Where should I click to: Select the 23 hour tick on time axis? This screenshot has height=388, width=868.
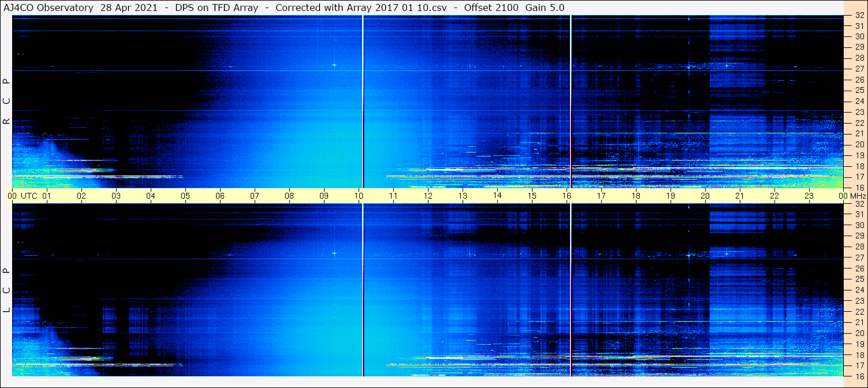point(809,196)
